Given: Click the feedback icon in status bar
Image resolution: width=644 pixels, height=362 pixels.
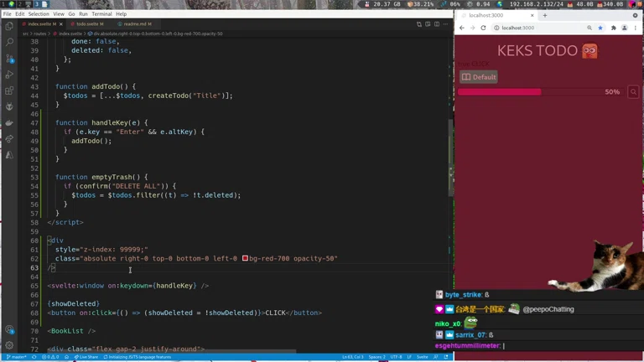Looking at the screenshot, I should click(x=436, y=357).
